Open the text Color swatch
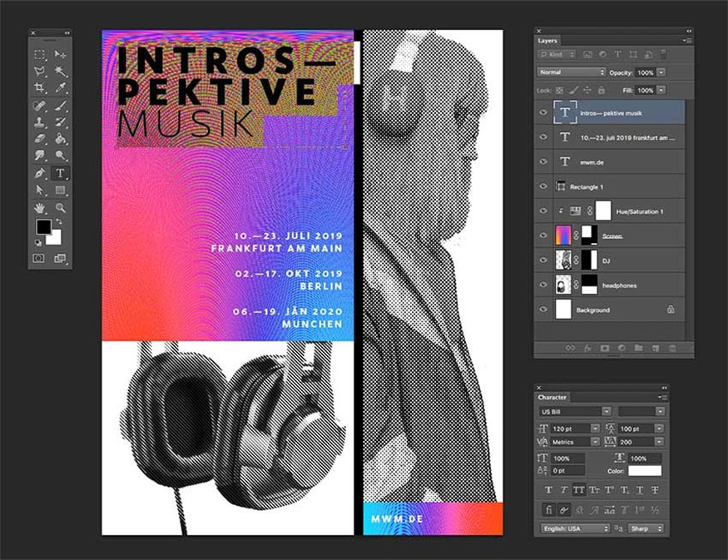The height and width of the screenshot is (560, 728). click(645, 470)
